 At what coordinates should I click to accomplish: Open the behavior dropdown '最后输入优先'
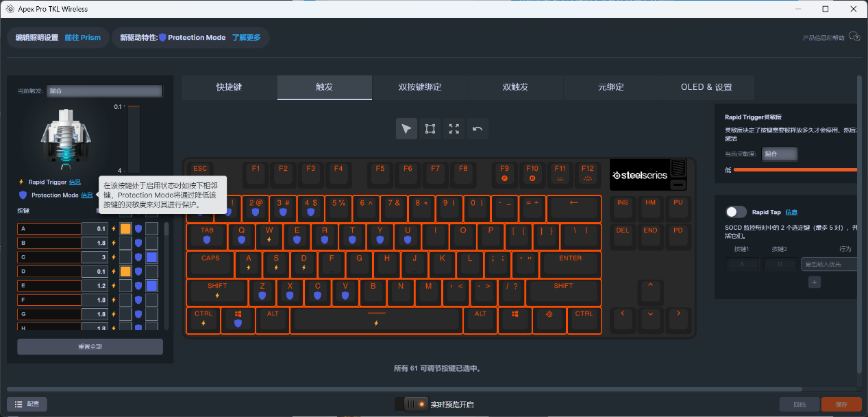[830, 264]
